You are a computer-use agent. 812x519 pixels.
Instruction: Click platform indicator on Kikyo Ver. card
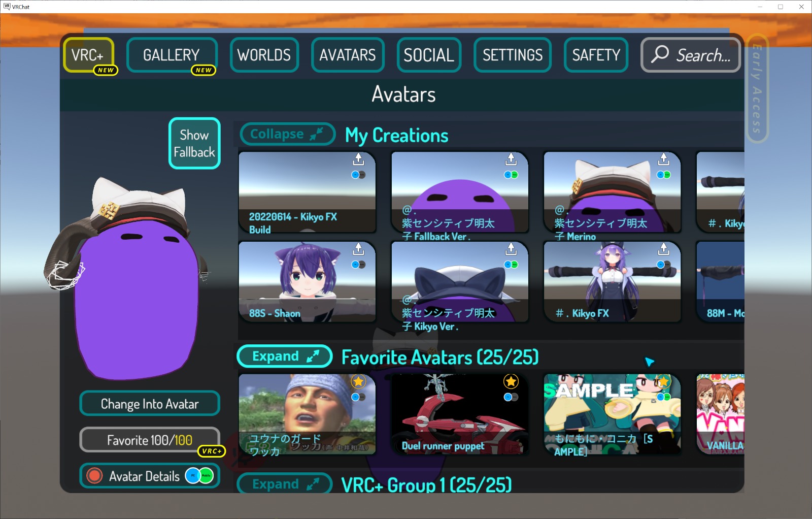(x=511, y=265)
